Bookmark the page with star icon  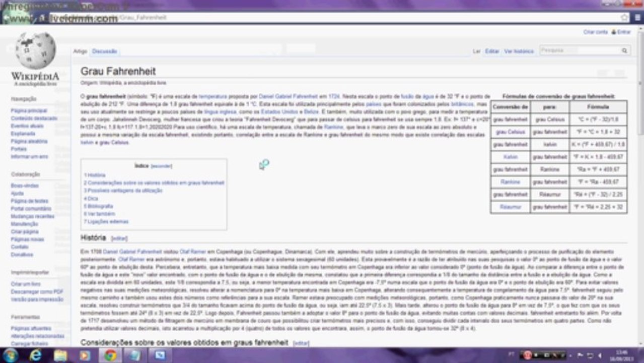(x=624, y=18)
